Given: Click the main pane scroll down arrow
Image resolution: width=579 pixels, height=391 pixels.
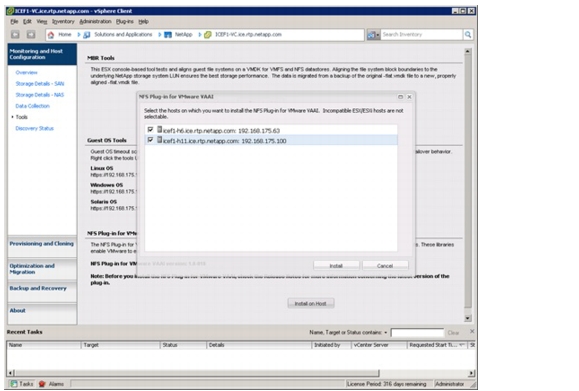Looking at the screenshot, I should (468, 318).
